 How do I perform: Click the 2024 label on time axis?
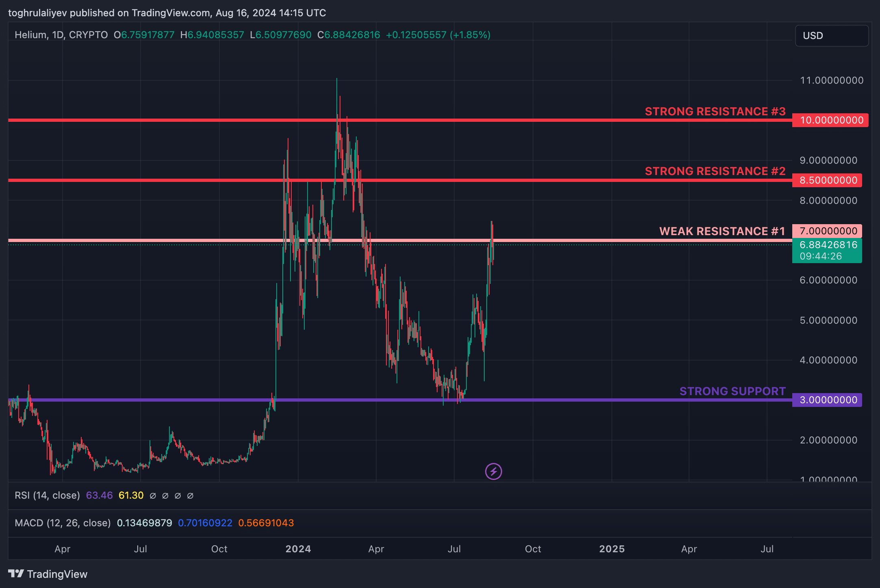(298, 549)
